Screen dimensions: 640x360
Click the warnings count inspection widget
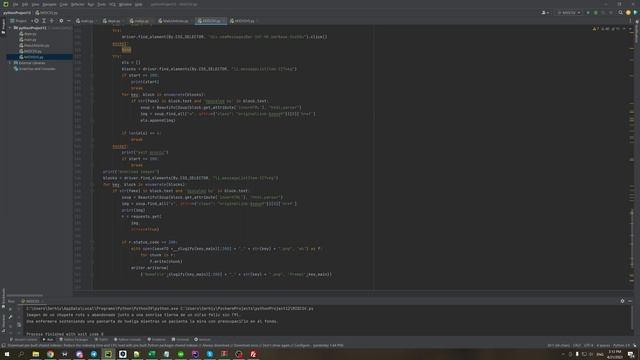606,29
